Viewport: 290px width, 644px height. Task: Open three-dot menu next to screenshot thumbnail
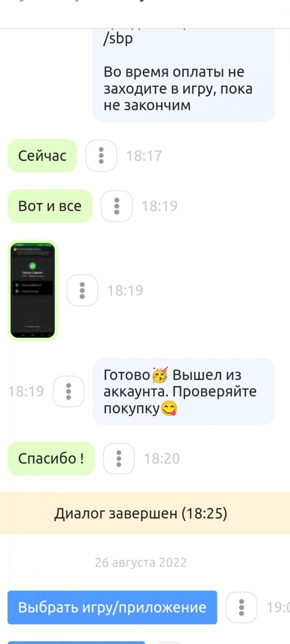click(82, 290)
